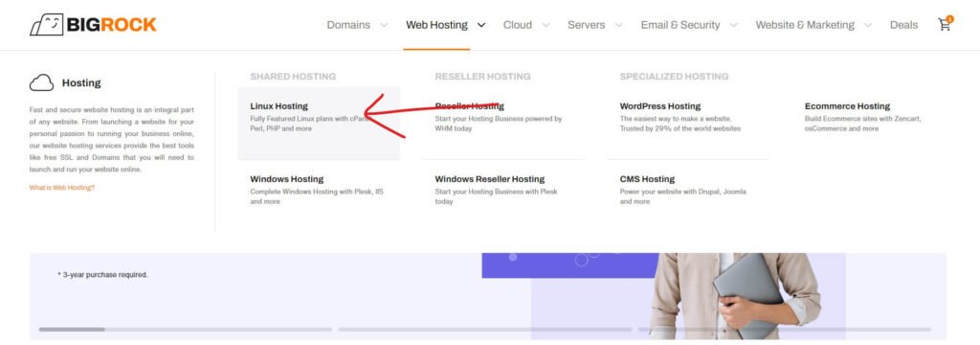
Task: Expand the Domains chevron
Action: [x=384, y=25]
